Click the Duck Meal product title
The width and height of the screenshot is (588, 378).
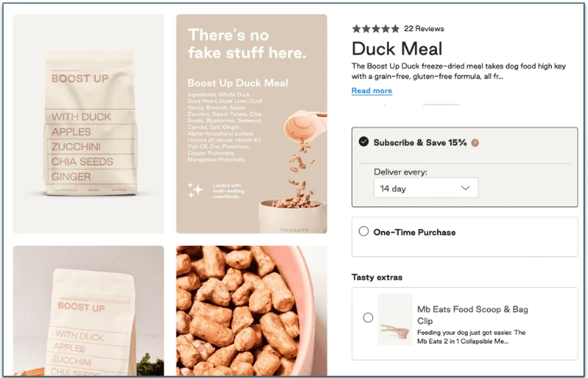[397, 49]
